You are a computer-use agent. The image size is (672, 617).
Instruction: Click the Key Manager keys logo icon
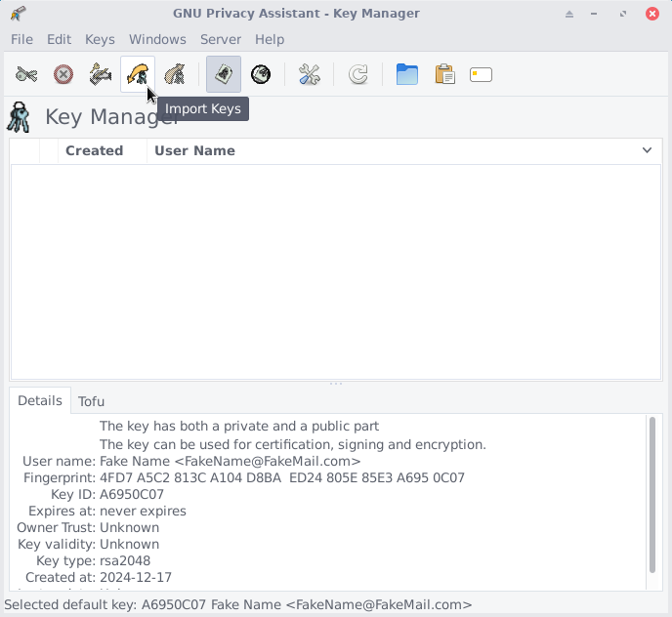tap(19, 116)
